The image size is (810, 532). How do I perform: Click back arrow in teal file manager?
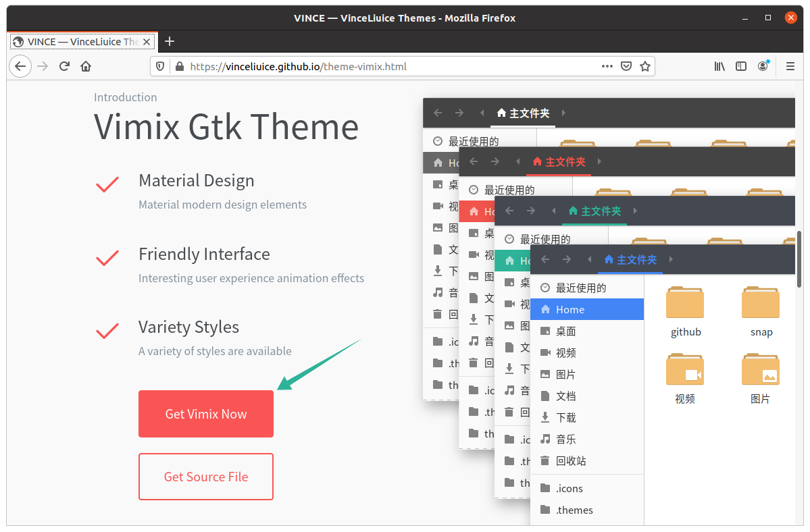click(509, 211)
